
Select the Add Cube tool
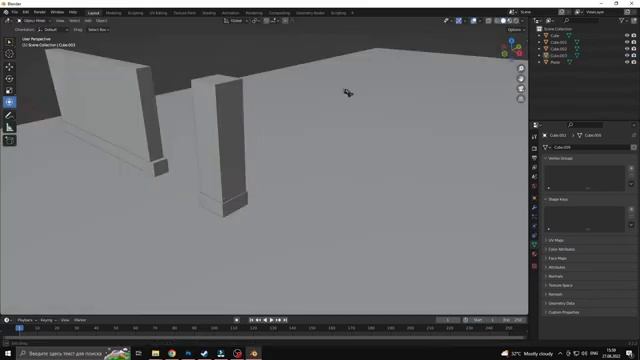pos(9,140)
